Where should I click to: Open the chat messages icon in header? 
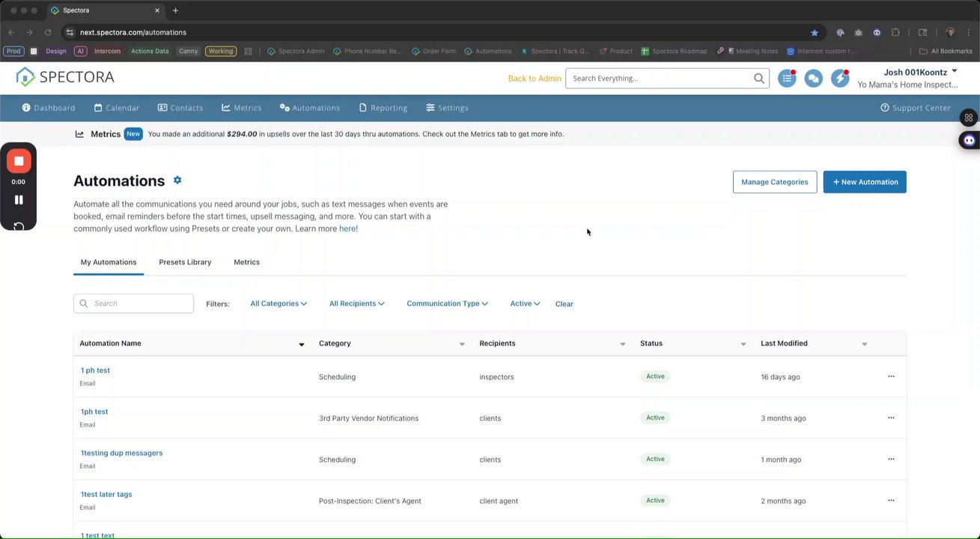(x=813, y=79)
